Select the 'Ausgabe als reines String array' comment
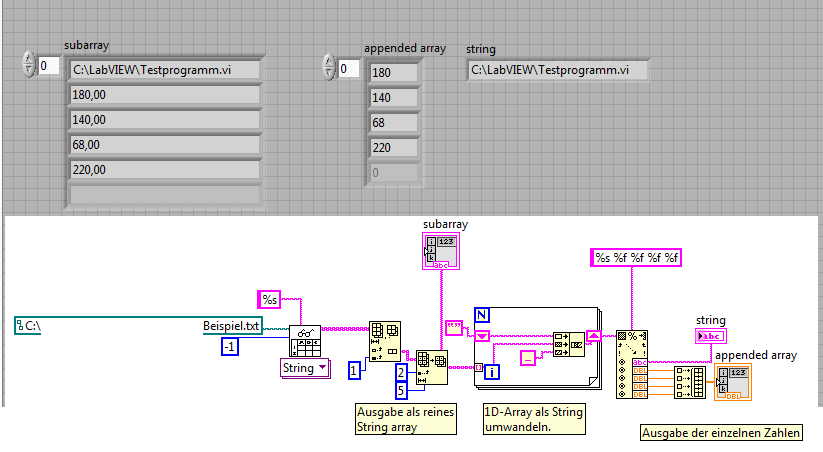Viewport: 823px width, 452px height. (406, 419)
